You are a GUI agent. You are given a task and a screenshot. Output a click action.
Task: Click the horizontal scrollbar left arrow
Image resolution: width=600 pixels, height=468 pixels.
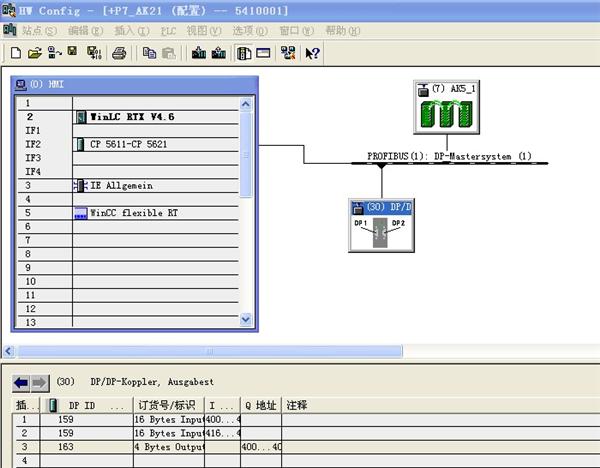[9, 351]
